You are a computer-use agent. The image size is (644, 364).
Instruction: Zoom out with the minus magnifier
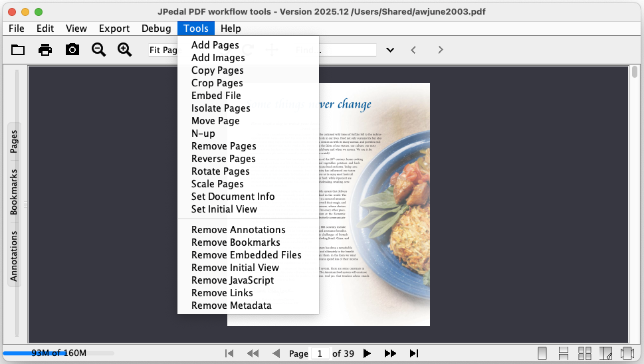pyautogui.click(x=98, y=50)
